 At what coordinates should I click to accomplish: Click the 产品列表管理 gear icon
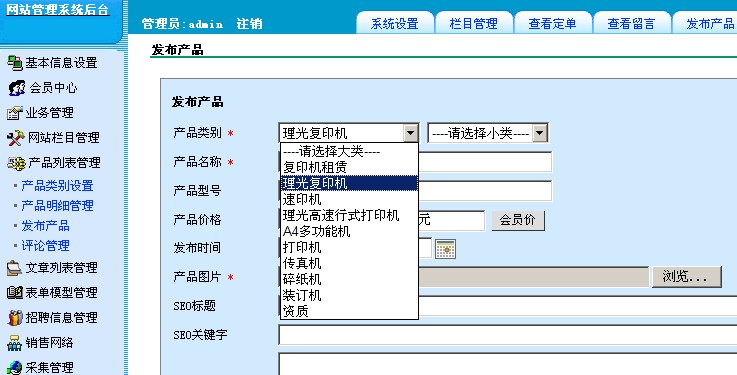click(x=16, y=163)
